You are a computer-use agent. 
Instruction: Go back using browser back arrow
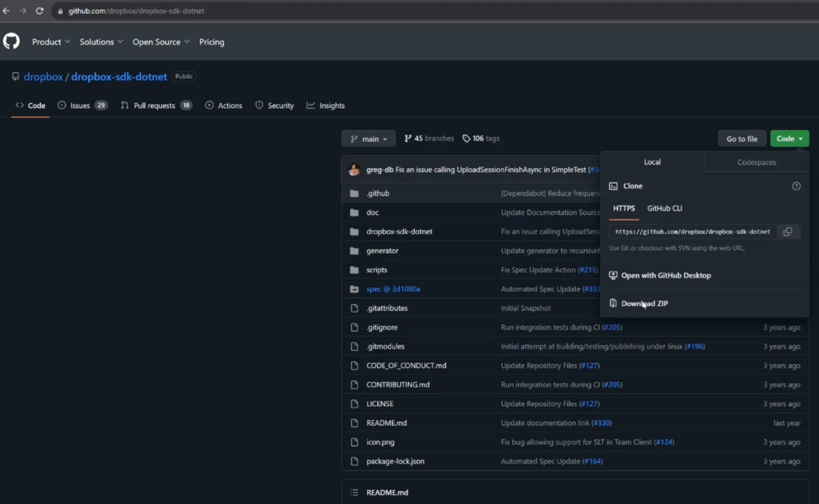(6, 11)
